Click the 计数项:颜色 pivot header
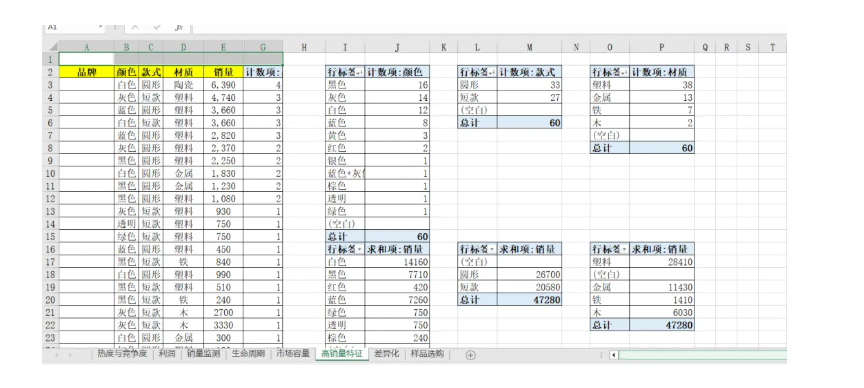This screenshot has height=388, width=864. 397,72
